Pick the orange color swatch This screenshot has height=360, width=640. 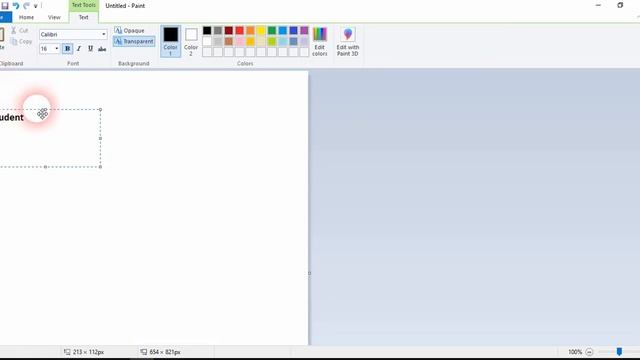[250, 31]
